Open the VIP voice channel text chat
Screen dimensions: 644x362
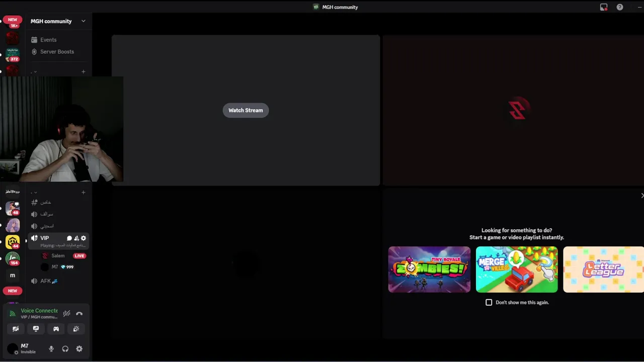(x=69, y=238)
